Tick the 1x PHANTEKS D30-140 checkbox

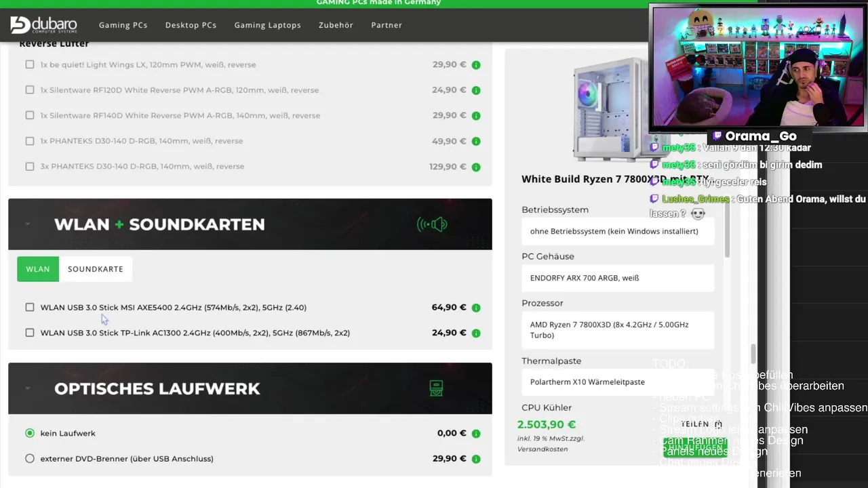pyautogui.click(x=30, y=141)
